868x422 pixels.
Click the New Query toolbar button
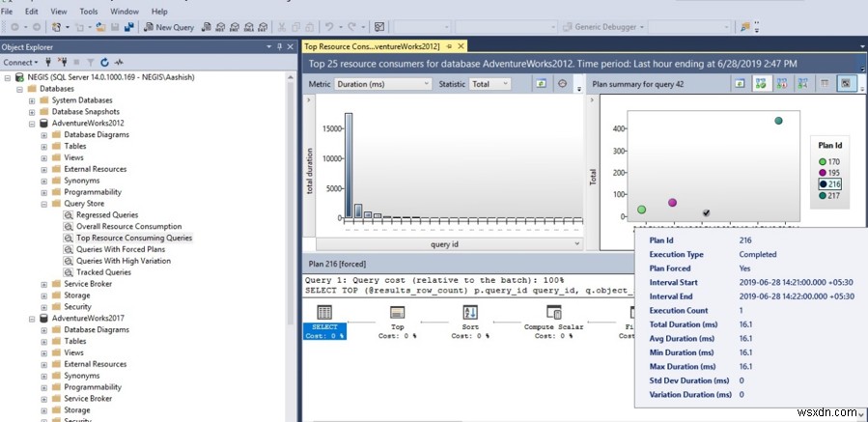[169, 27]
